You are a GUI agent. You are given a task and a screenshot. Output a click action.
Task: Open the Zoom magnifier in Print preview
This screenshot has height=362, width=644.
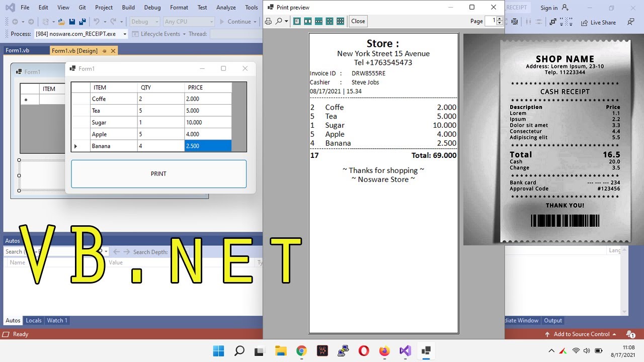coord(279,21)
